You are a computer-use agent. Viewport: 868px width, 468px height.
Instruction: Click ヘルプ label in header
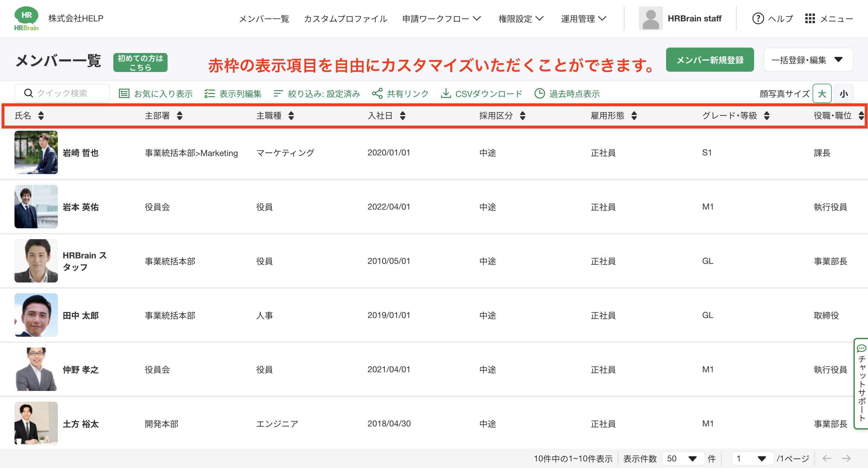pos(781,18)
